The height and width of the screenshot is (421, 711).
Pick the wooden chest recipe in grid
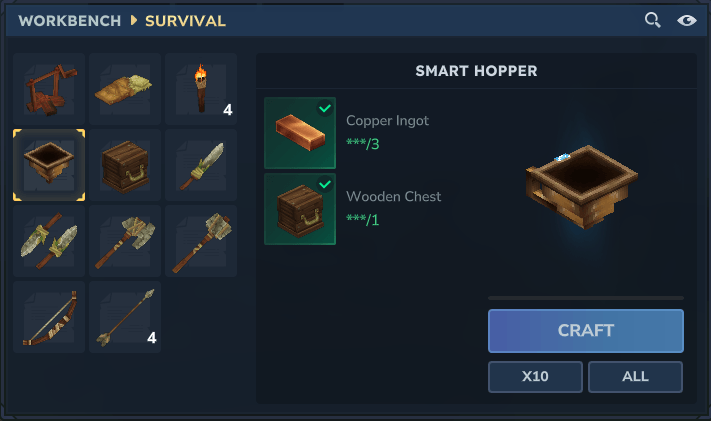[x=125, y=165]
